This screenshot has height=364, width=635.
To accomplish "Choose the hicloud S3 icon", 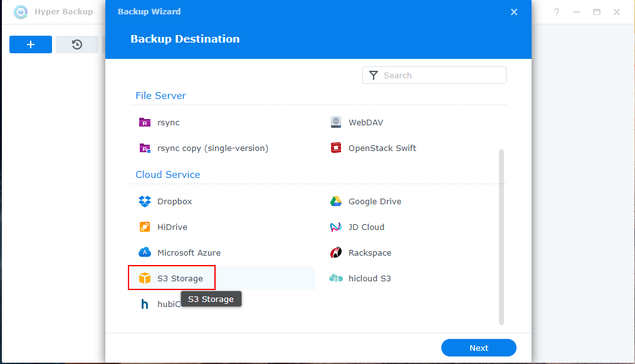I will [336, 278].
